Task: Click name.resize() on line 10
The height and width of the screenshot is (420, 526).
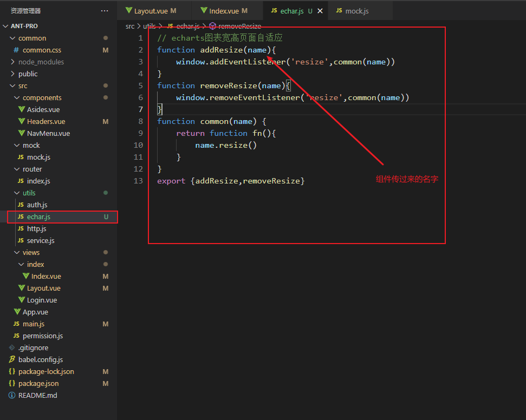Action: click(x=226, y=145)
